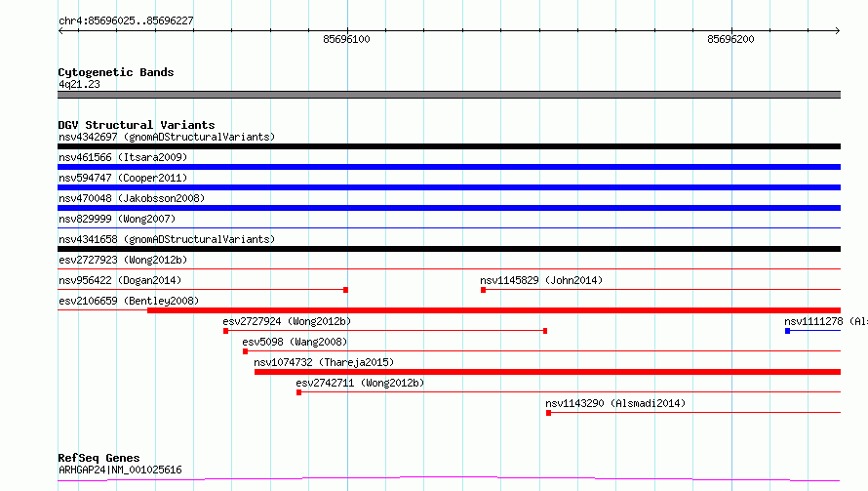Open the nsv1145829 (John2014) variant
Screen dimensions: 868x491
[x=541, y=280]
